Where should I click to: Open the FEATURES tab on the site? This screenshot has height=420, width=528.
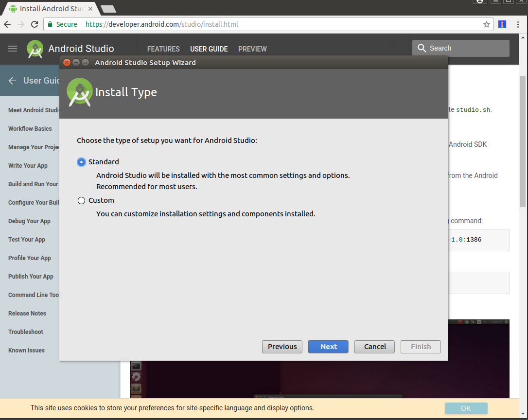click(x=163, y=49)
